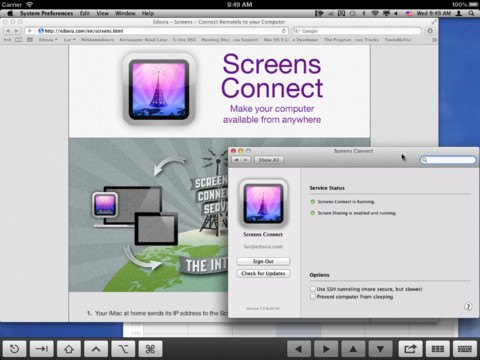Open the share/action icon in bottom toolbar
Screen dimensions: 480x360
(410, 349)
